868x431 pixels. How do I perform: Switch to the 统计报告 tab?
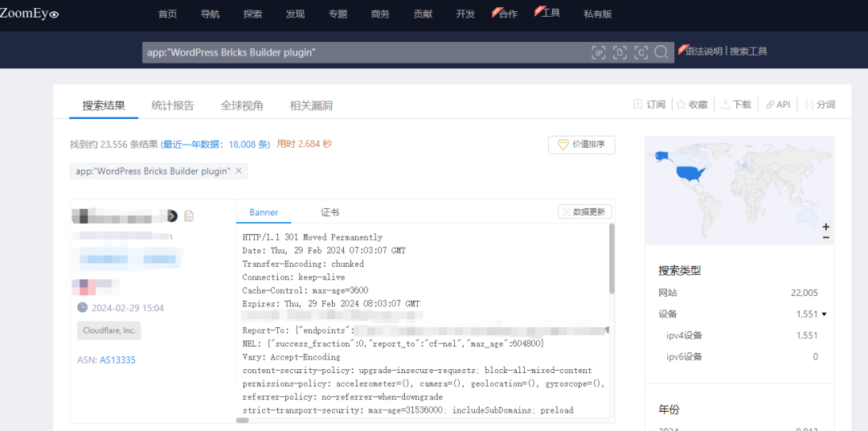coord(173,105)
